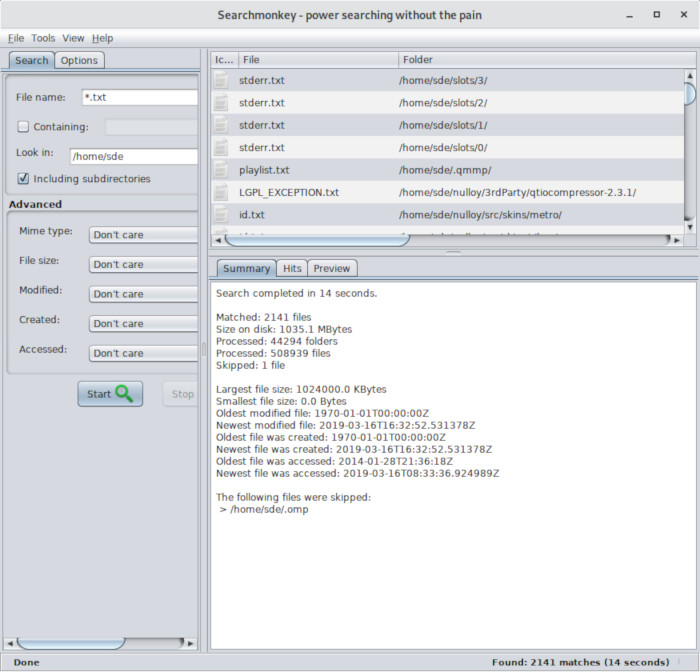Click the Ic... column header

pos(225,60)
